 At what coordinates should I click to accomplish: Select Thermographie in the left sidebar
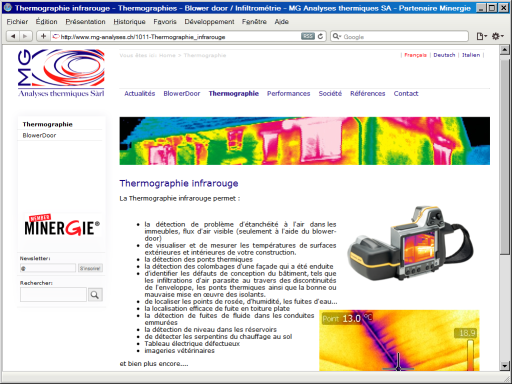coord(48,124)
